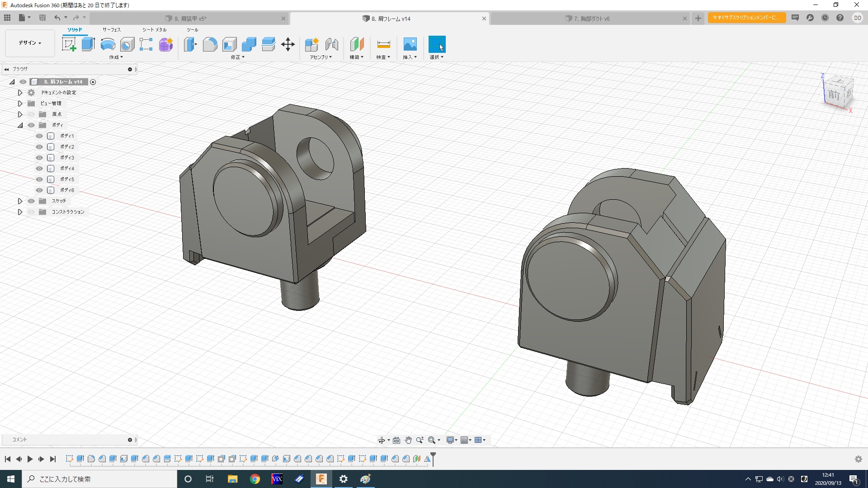868x488 pixels.
Task: Open Chrome from the Windows taskbar
Action: [255, 479]
